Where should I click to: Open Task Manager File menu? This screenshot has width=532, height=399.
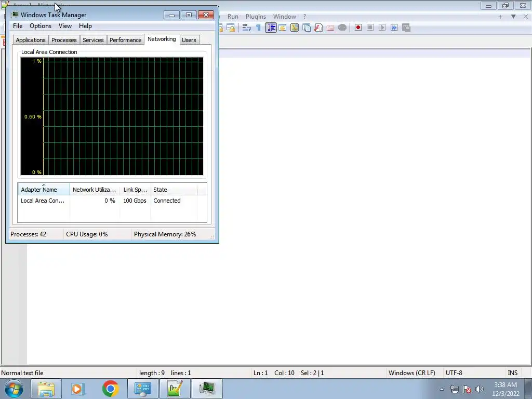[18, 26]
